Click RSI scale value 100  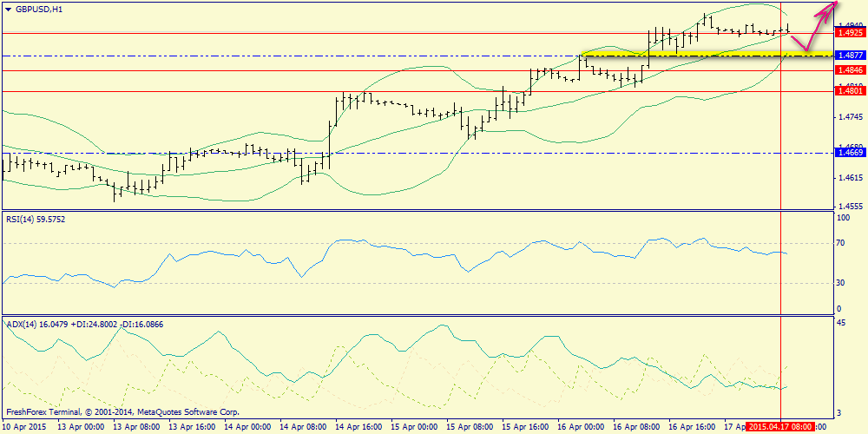845,218
